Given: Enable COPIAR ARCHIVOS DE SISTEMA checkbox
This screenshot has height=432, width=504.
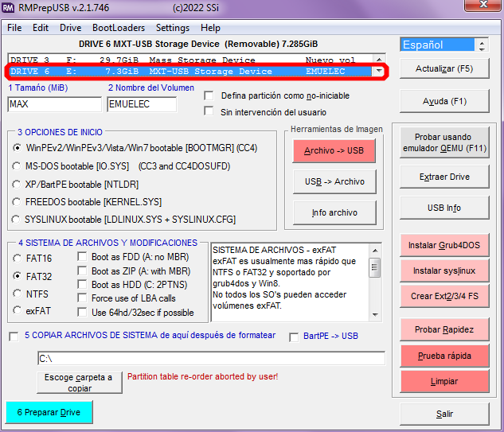Looking at the screenshot, I should pos(14,337).
